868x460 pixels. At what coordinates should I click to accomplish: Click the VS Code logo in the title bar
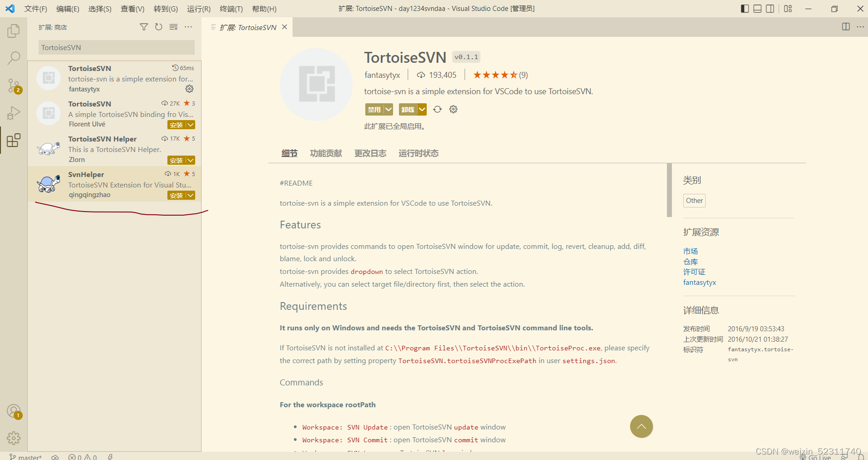point(10,9)
